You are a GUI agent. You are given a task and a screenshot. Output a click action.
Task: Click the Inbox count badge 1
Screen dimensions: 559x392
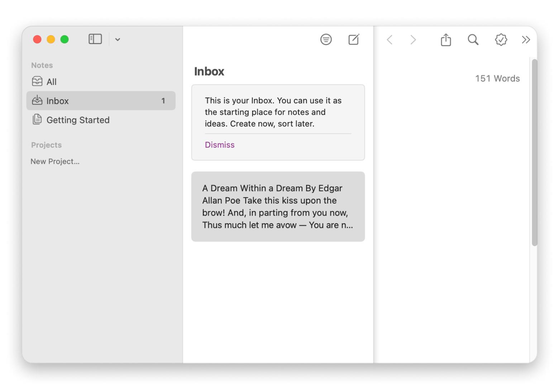point(163,101)
